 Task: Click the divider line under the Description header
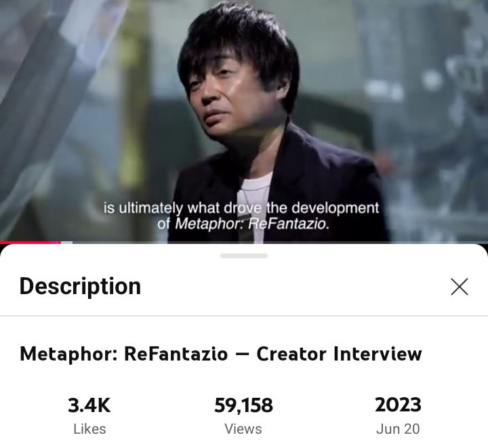[x=244, y=316]
